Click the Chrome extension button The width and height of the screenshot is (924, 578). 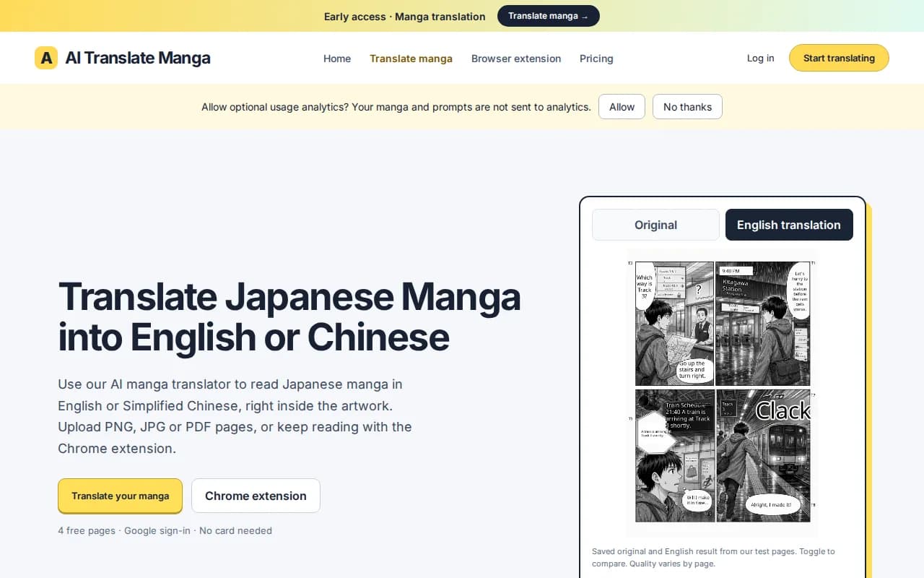256,496
